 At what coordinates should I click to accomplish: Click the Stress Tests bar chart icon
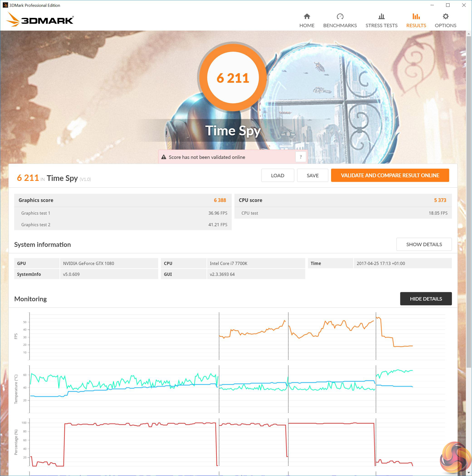(381, 17)
